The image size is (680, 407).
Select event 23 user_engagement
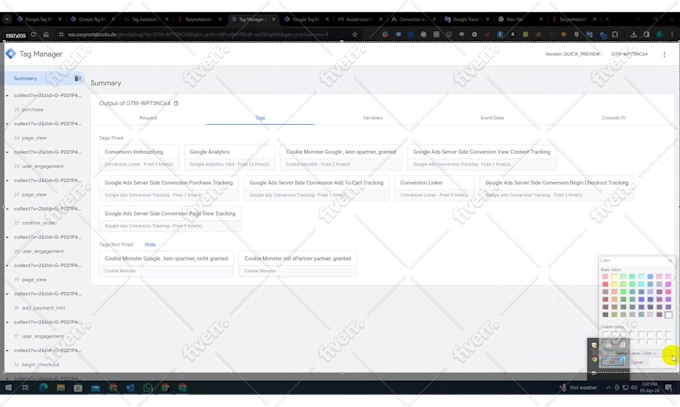(x=39, y=166)
